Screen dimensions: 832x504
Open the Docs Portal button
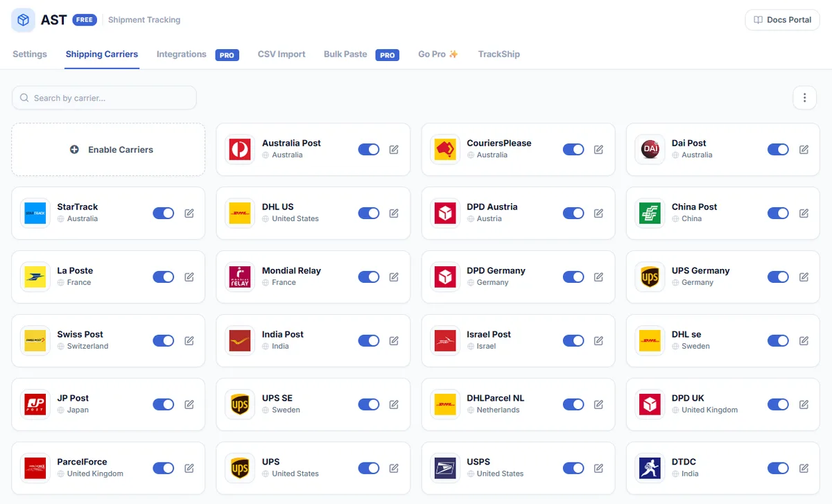pos(783,20)
